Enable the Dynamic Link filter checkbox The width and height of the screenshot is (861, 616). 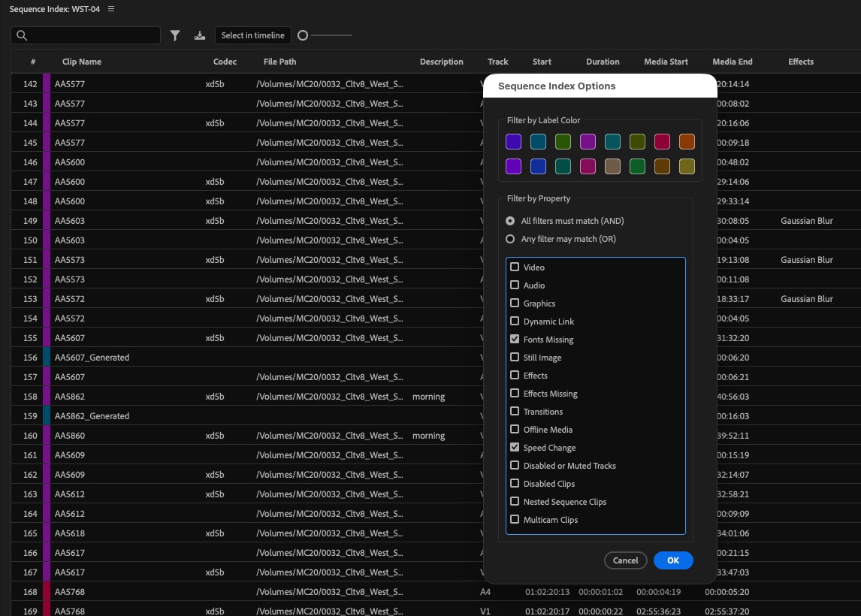click(515, 322)
